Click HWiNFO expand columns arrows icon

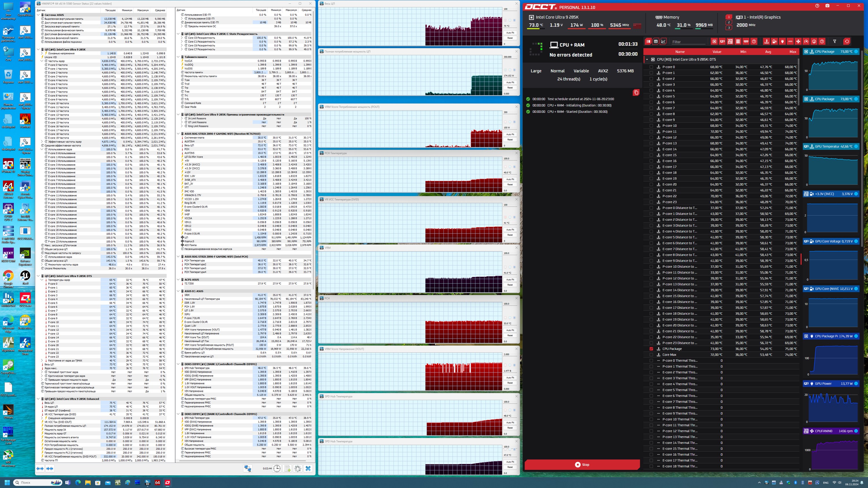point(40,468)
